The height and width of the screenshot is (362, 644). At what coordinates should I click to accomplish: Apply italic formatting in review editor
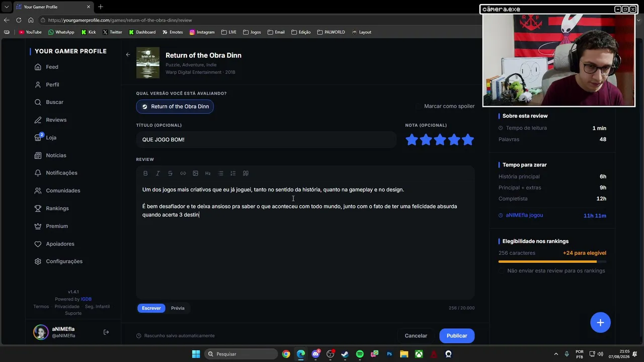coord(157,173)
